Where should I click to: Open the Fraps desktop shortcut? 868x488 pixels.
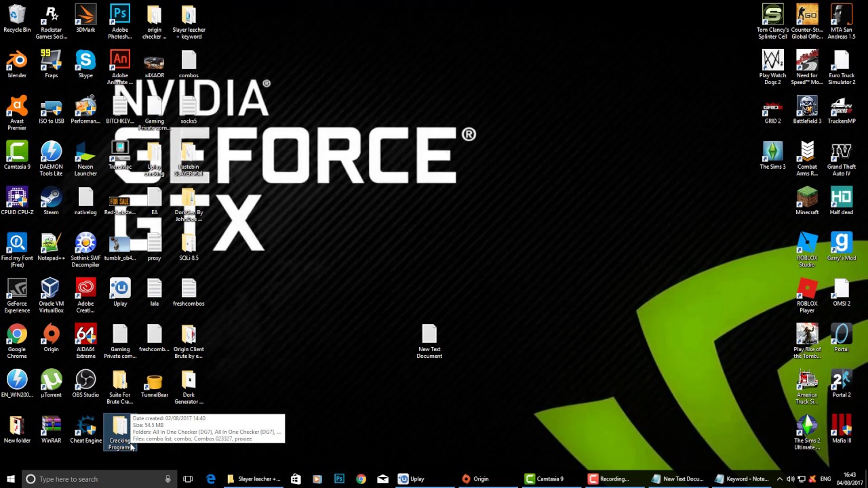[51, 65]
